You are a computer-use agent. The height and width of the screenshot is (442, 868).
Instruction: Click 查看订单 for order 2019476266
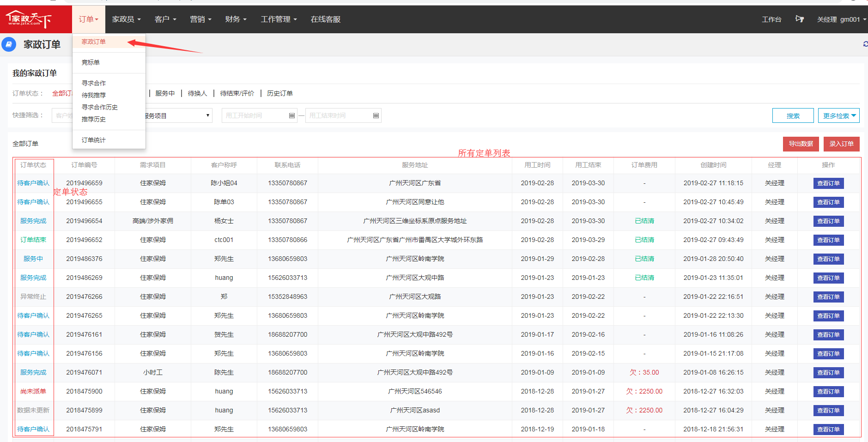pyautogui.click(x=828, y=297)
